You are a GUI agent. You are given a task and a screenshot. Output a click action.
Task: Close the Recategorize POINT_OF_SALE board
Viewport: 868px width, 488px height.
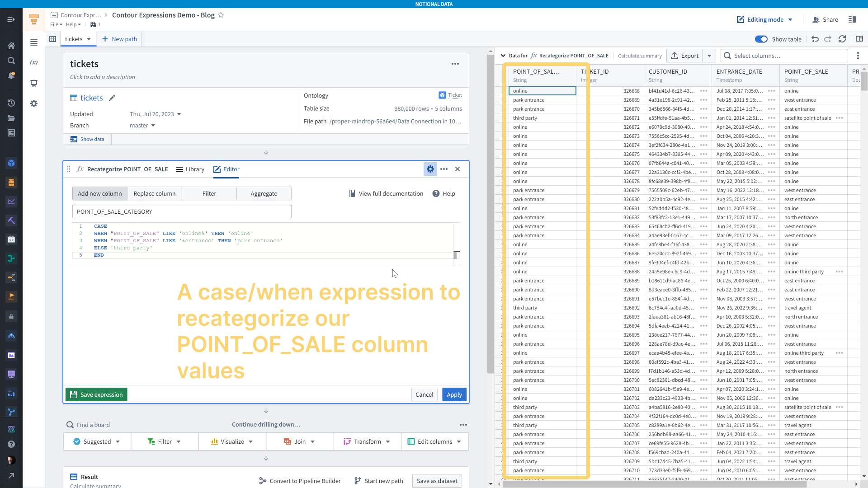[x=458, y=169]
